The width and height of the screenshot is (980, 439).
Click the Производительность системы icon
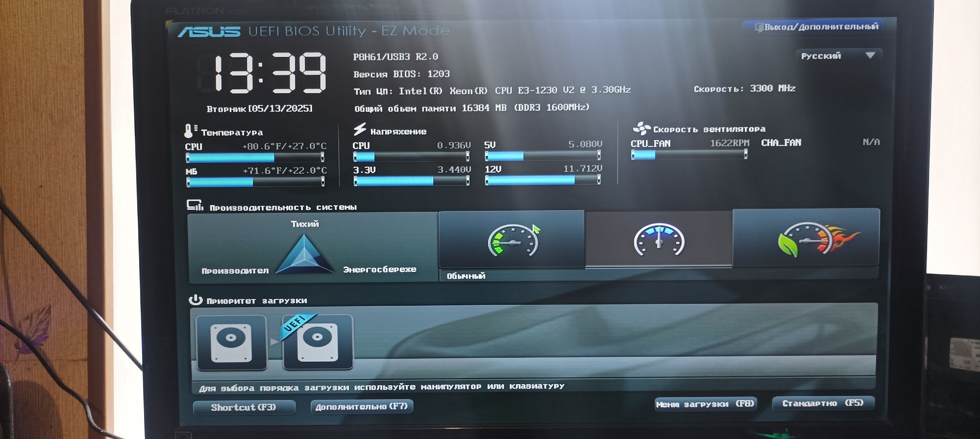pyautogui.click(x=195, y=205)
